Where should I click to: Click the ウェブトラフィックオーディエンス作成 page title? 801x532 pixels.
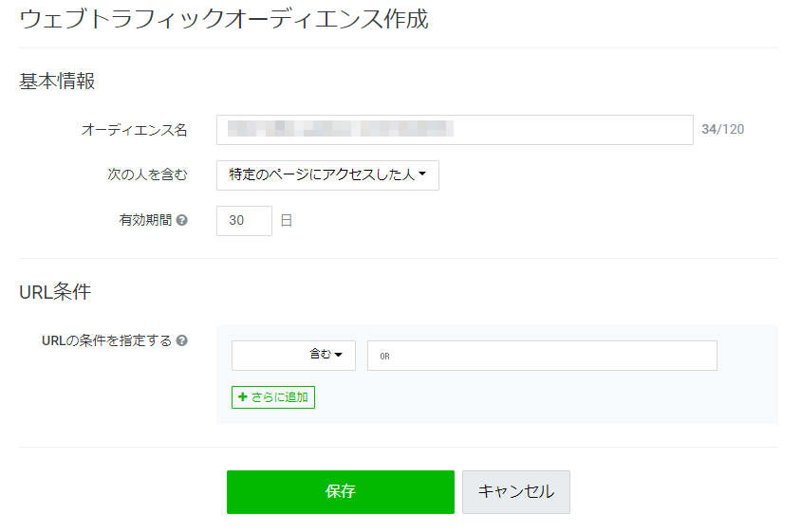224,19
